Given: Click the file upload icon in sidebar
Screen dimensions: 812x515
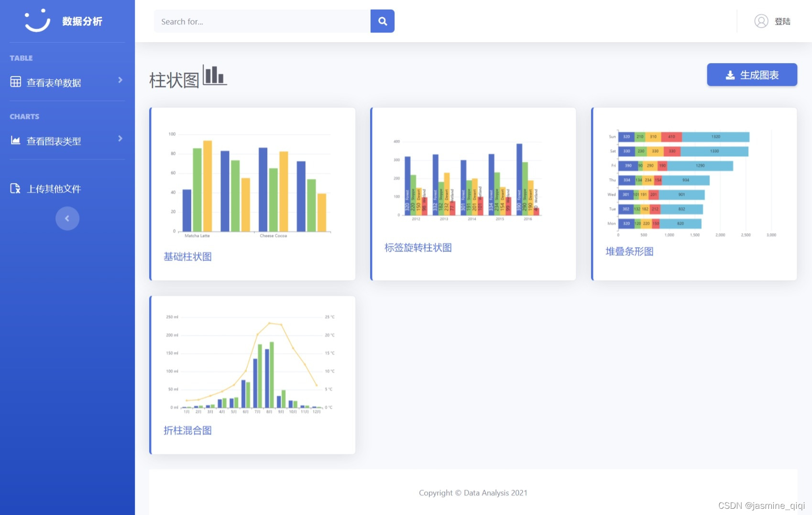Looking at the screenshot, I should point(16,188).
